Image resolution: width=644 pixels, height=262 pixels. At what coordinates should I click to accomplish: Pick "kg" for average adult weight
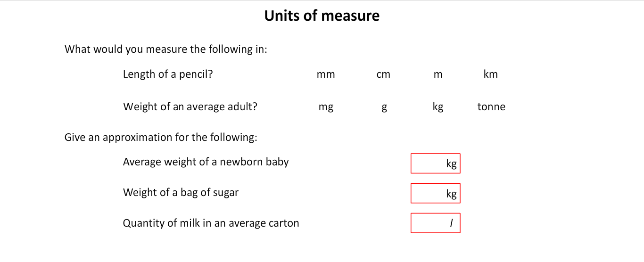pos(438,107)
